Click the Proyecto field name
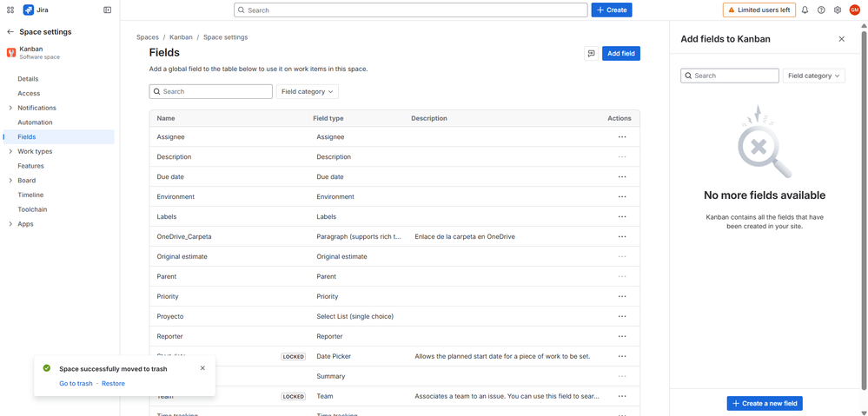This screenshot has height=416, width=868. click(170, 316)
